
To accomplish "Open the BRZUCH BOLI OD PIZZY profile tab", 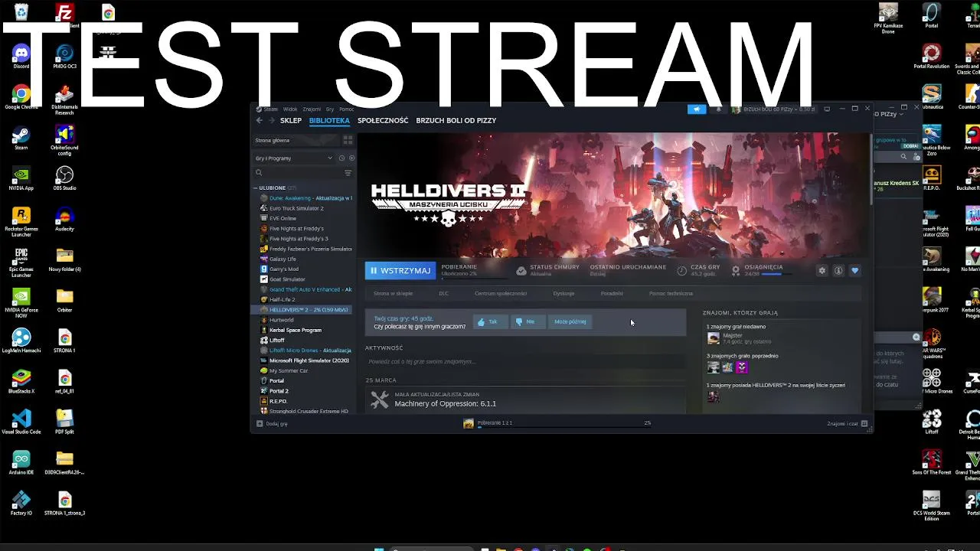I will 456,120.
